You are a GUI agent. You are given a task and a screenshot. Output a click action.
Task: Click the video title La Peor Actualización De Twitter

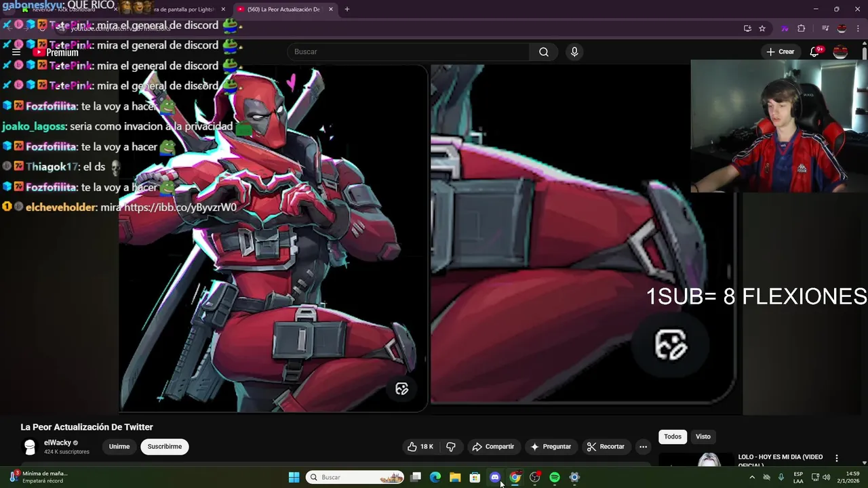coord(87,427)
